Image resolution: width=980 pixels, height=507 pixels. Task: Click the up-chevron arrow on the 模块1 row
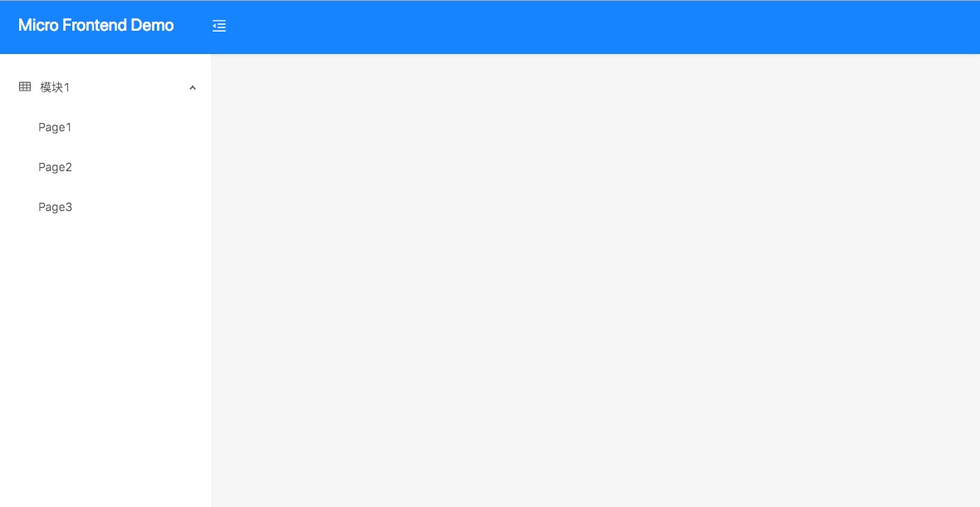(x=193, y=87)
